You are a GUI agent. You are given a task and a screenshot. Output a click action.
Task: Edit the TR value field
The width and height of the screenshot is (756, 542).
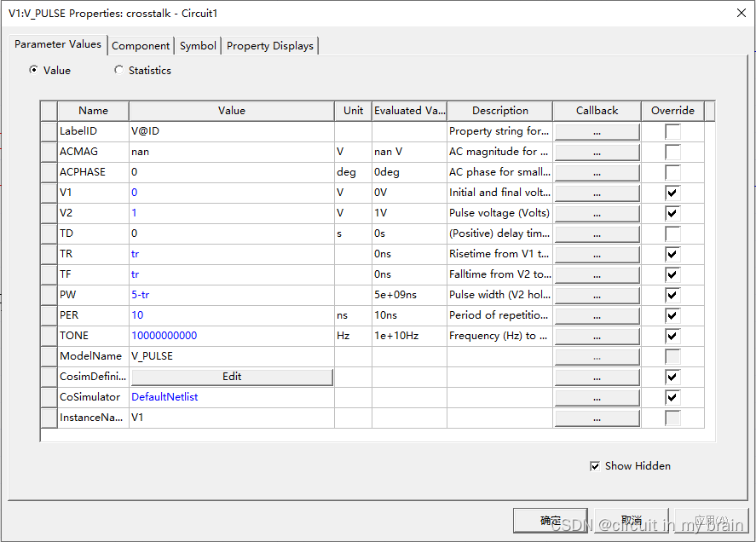(230, 254)
